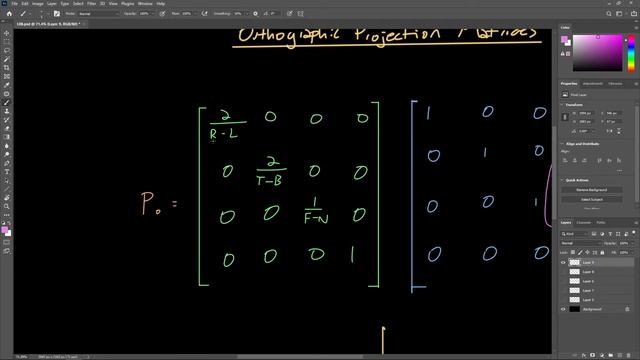Select the Gradient tool
Image resolution: width=640 pixels, height=360 pixels.
[x=7, y=137]
